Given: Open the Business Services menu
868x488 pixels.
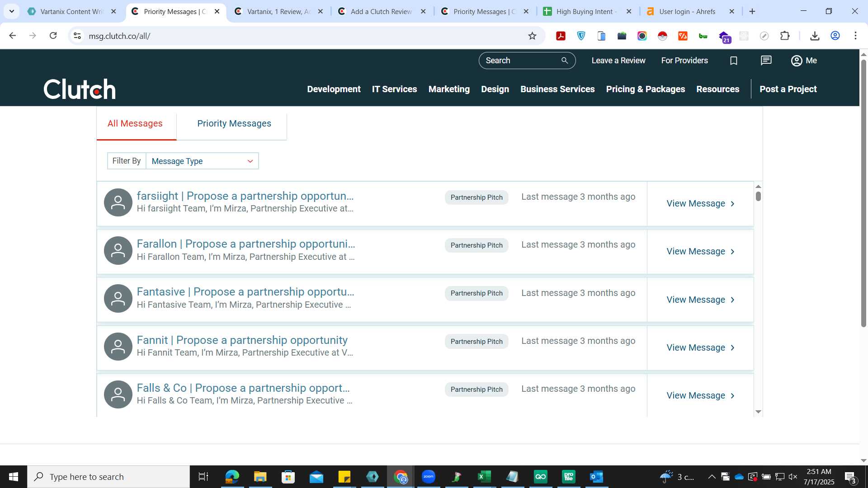Looking at the screenshot, I should (557, 89).
